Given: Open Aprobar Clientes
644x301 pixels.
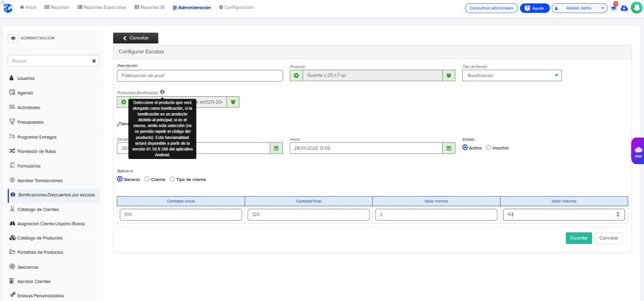Looking at the screenshot, I should tap(34, 282).
